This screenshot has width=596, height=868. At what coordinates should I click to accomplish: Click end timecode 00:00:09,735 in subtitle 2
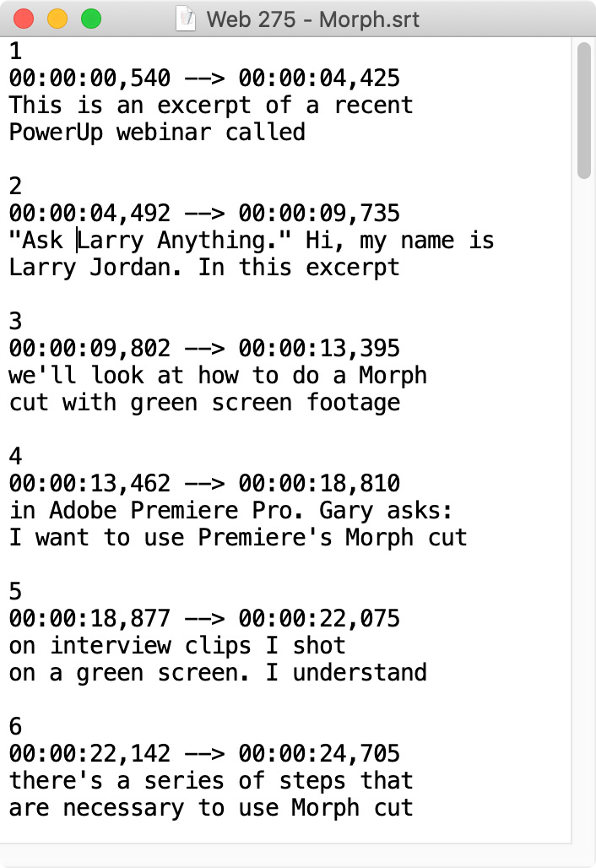pos(319,214)
